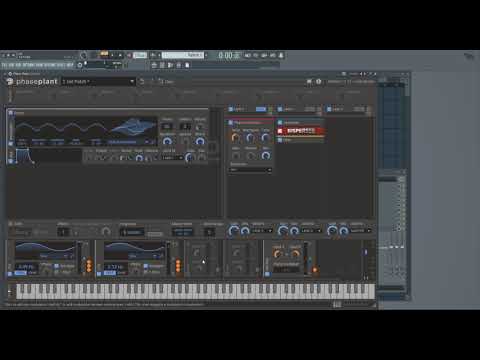Toggle the envelope output power button

(11, 161)
